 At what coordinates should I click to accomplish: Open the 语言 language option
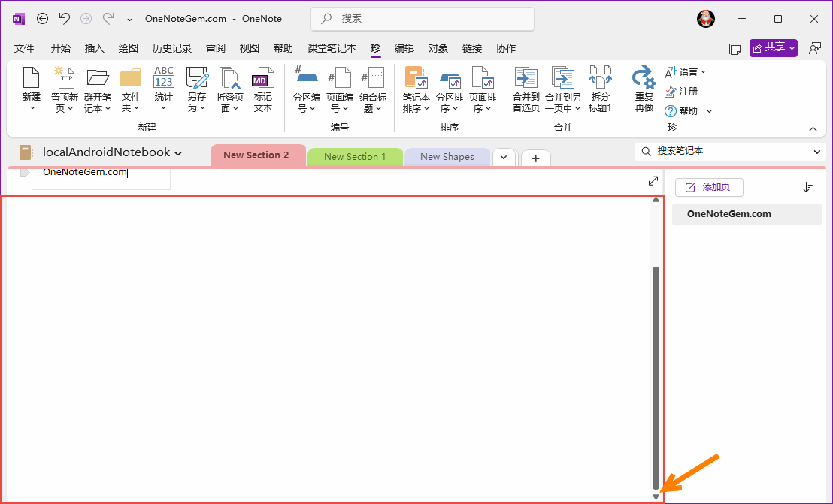(686, 71)
